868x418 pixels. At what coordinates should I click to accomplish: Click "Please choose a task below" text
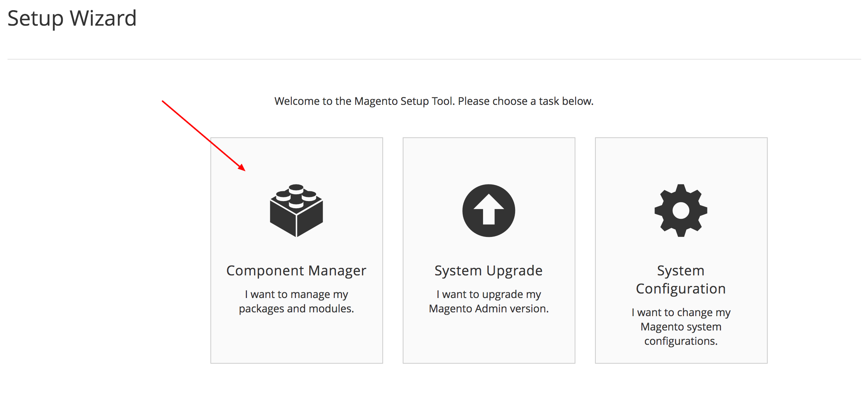pos(526,101)
